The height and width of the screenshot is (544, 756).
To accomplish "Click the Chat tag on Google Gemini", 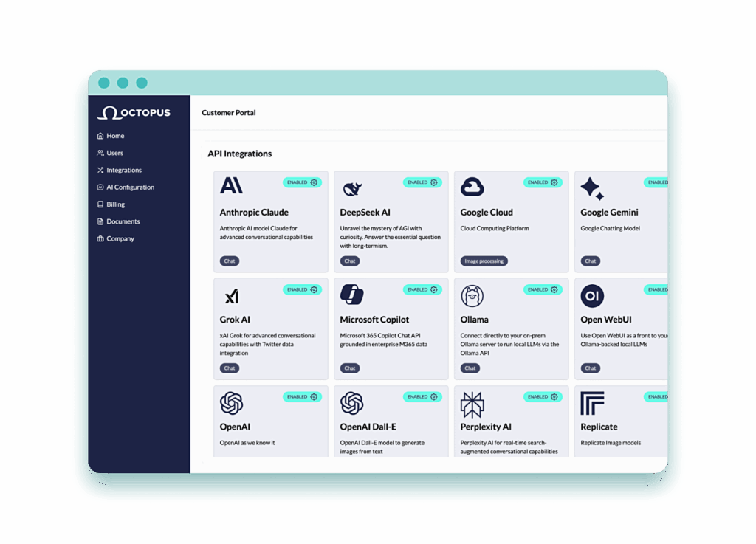I will (591, 261).
